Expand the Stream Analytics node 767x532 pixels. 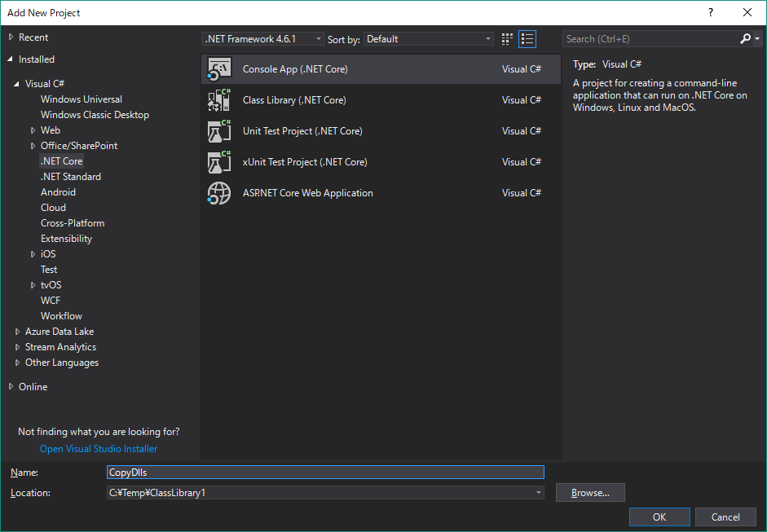[x=17, y=347]
